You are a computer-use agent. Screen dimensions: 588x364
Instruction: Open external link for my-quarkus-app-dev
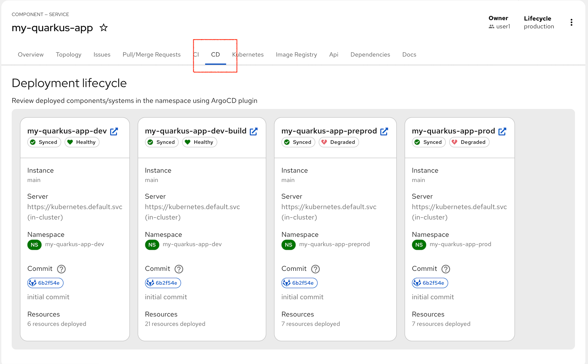(114, 132)
